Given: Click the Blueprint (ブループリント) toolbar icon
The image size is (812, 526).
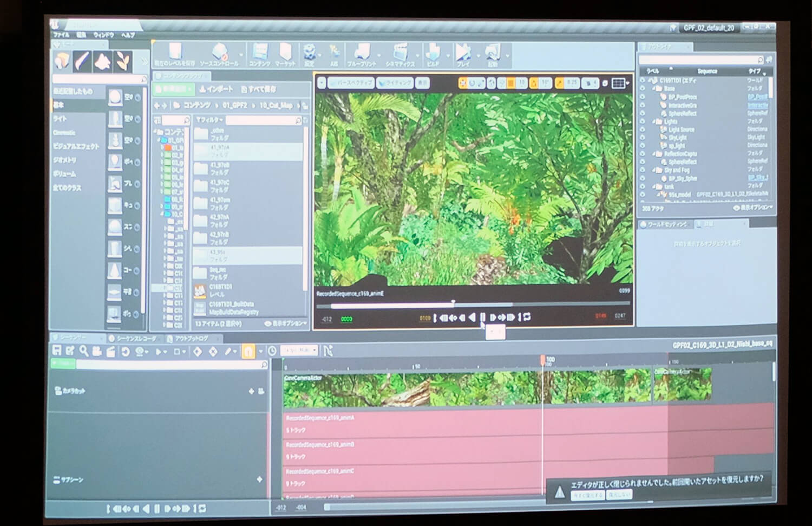Looking at the screenshot, I should pyautogui.click(x=361, y=55).
